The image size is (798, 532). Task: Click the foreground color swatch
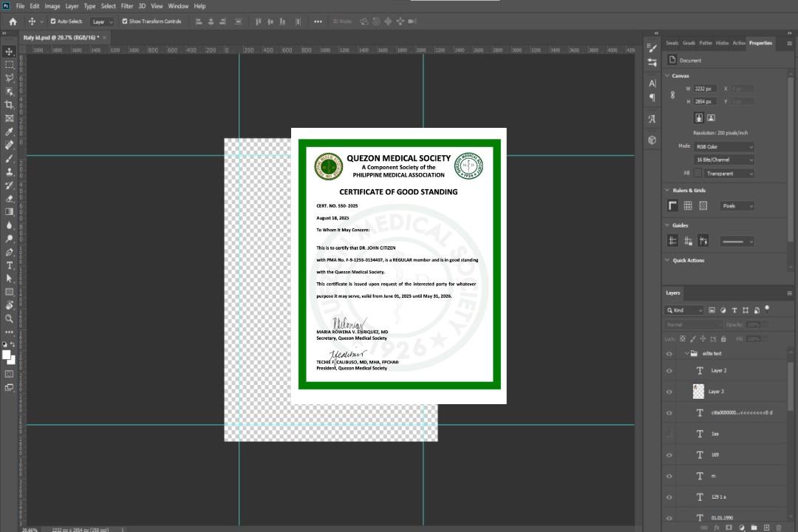(7, 355)
